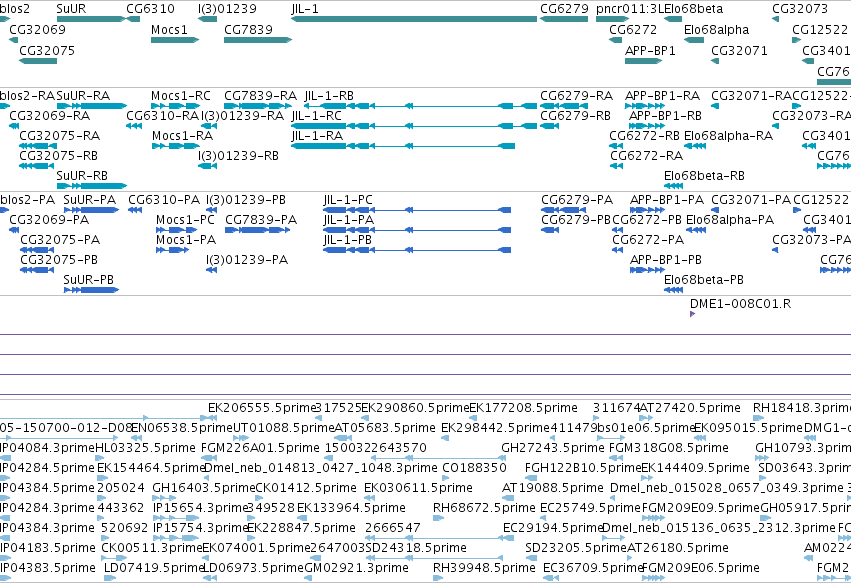This screenshot has width=851, height=583.
Task: Click the SD23205.5prime EST
Action: click(576, 548)
